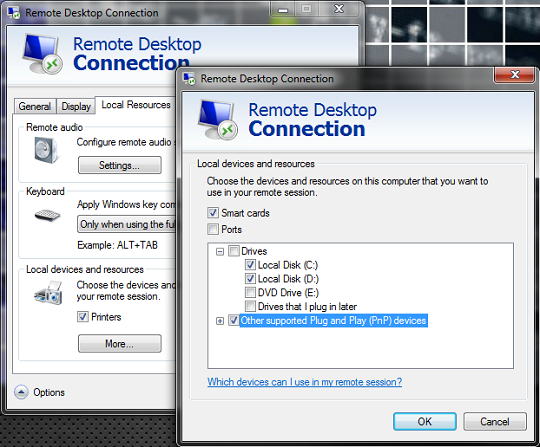Collapse the Drives tree node
The width and height of the screenshot is (540, 447).
(220, 252)
